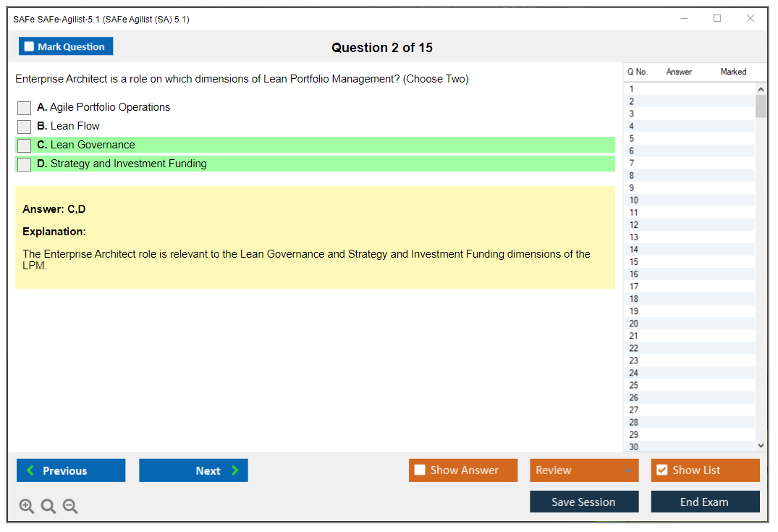Enable the Show Answer checkbox
This screenshot has width=778, height=532.
click(420, 470)
